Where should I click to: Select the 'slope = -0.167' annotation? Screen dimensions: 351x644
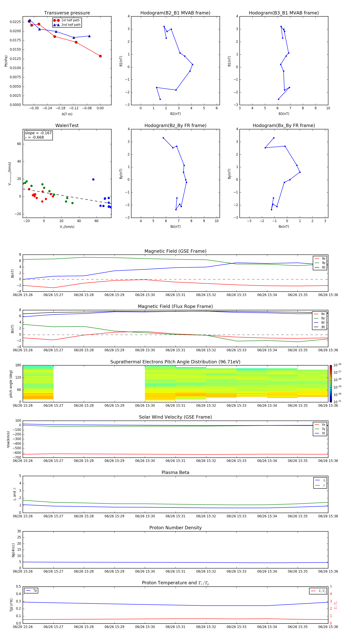click(x=38, y=133)
